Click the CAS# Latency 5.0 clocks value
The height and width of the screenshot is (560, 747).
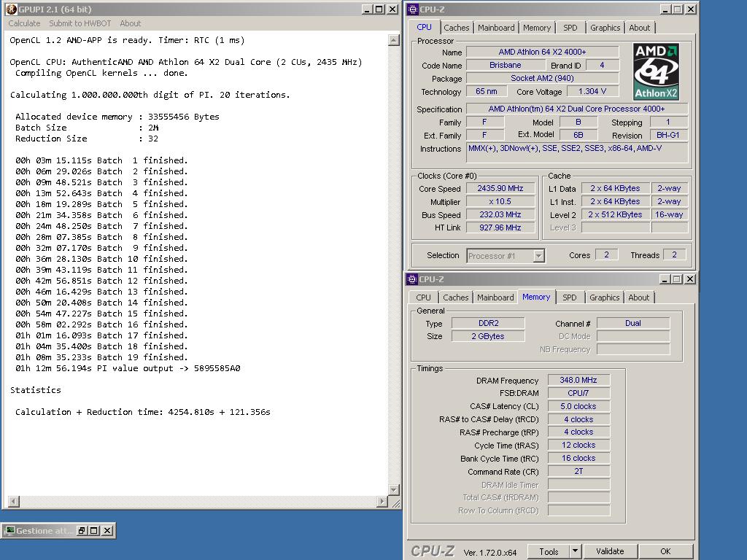pyautogui.click(x=578, y=406)
